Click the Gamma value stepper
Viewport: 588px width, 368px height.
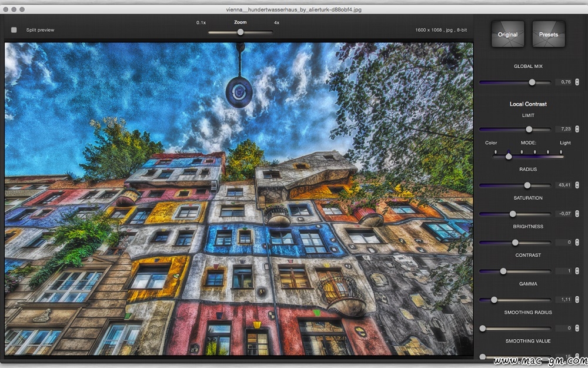[577, 299]
